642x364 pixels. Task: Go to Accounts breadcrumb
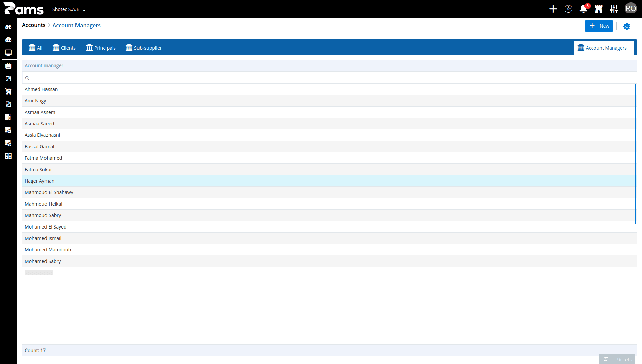point(34,25)
